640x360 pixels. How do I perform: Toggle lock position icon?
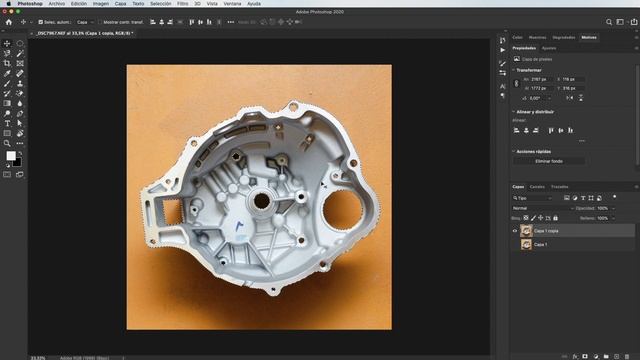click(x=540, y=218)
